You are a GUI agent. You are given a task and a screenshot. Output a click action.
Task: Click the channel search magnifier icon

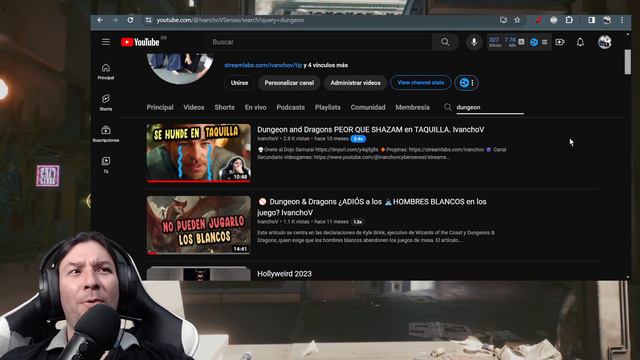[448, 107]
